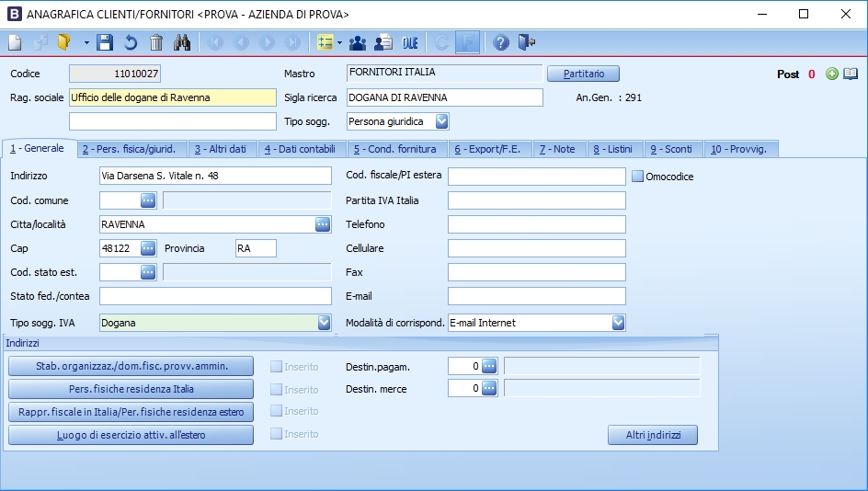Screen dimensions: 868x491
Task: Open the Partitario button
Action: [584, 74]
